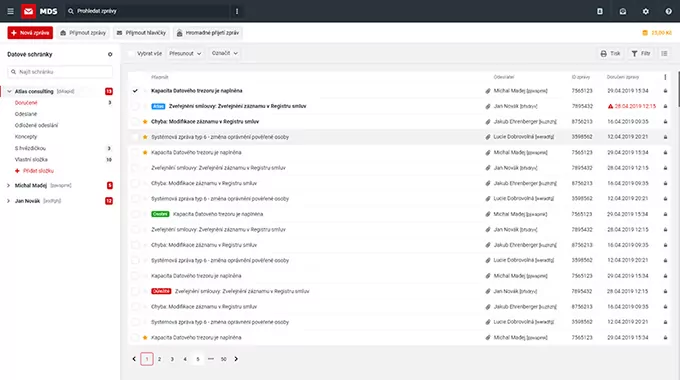Open the Doručené folder

click(x=26, y=103)
